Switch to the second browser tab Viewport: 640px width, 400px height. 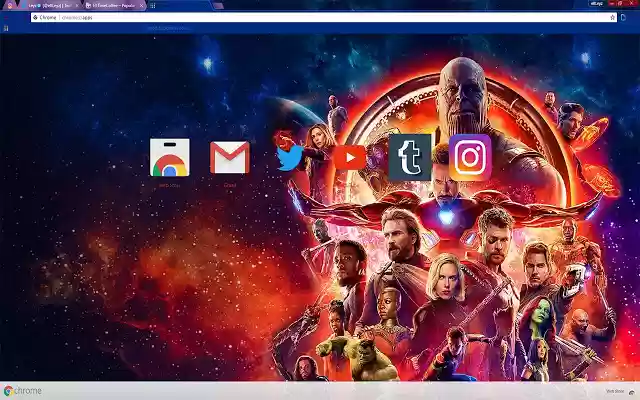49,6
